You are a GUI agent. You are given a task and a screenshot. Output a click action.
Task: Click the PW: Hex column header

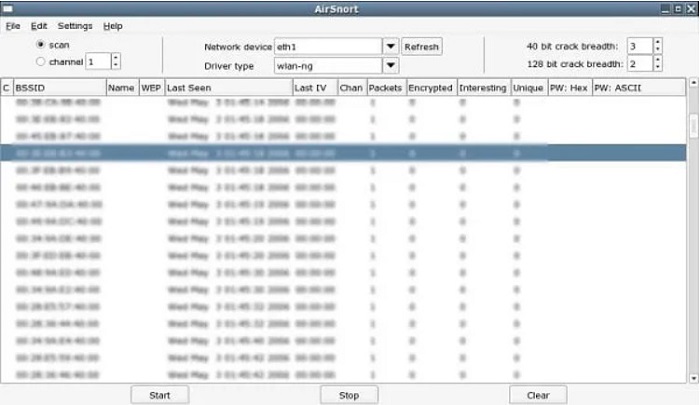coord(570,88)
